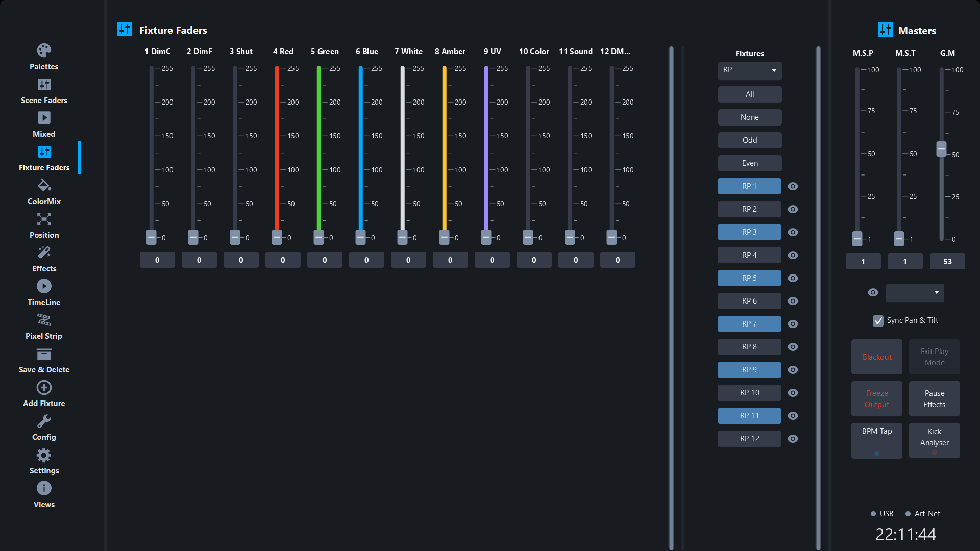
Task: Click the Fixture Faders sidebar icon
Action: point(44,152)
